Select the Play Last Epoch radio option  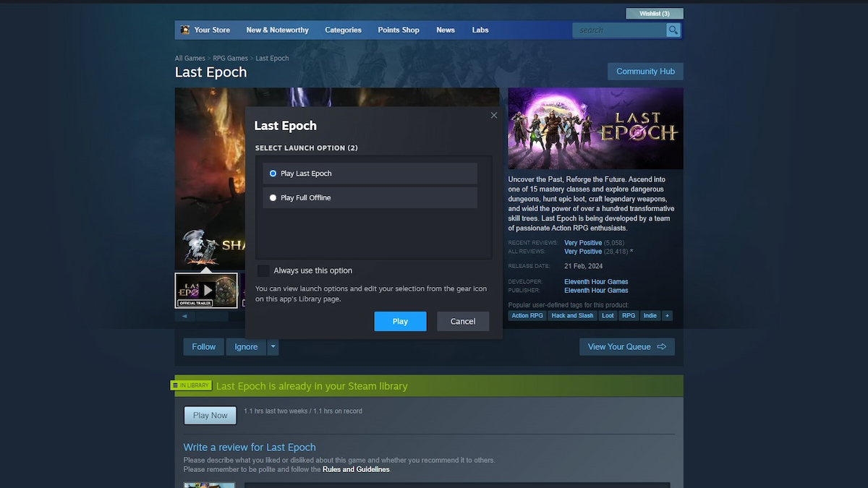273,174
